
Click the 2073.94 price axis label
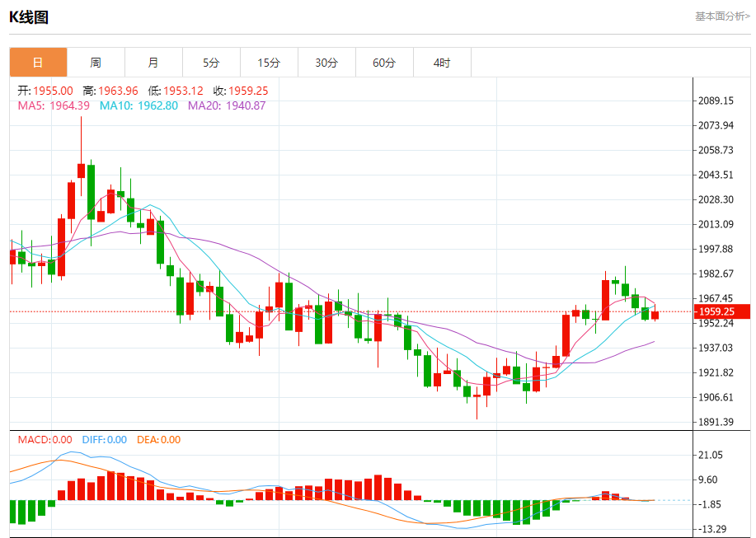coord(716,125)
